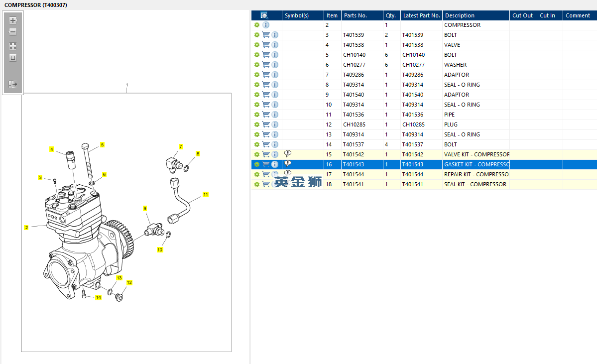The image size is (597, 364).
Task: Click the Latest Part No. column header
Action: (421, 15)
